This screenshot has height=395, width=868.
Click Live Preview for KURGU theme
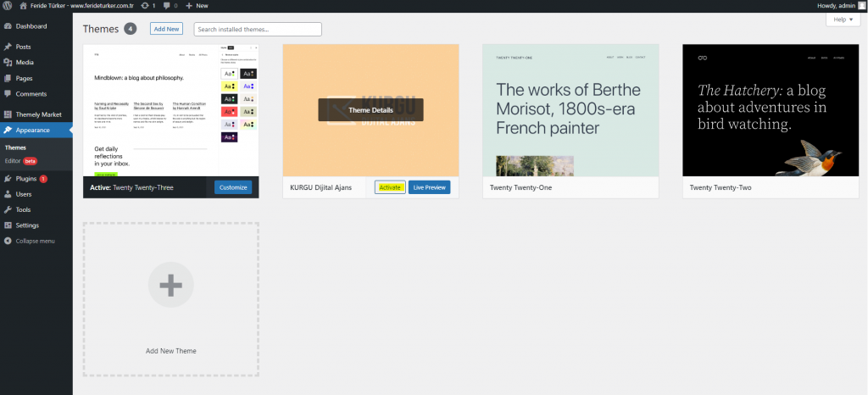pyautogui.click(x=430, y=187)
